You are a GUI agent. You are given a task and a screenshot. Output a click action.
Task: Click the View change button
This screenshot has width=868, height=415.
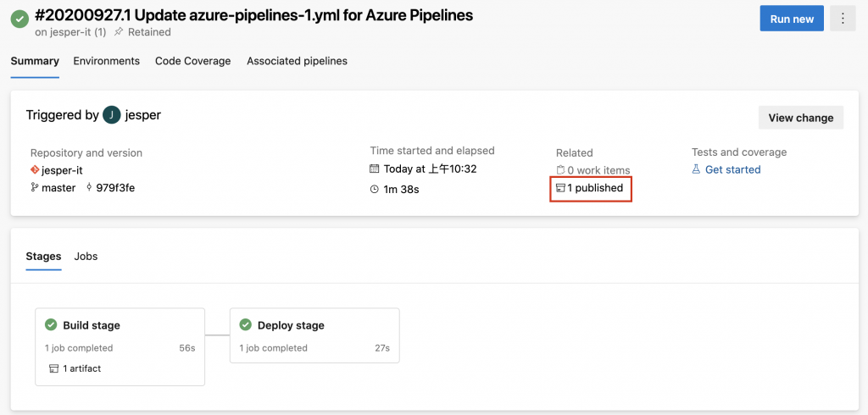800,118
